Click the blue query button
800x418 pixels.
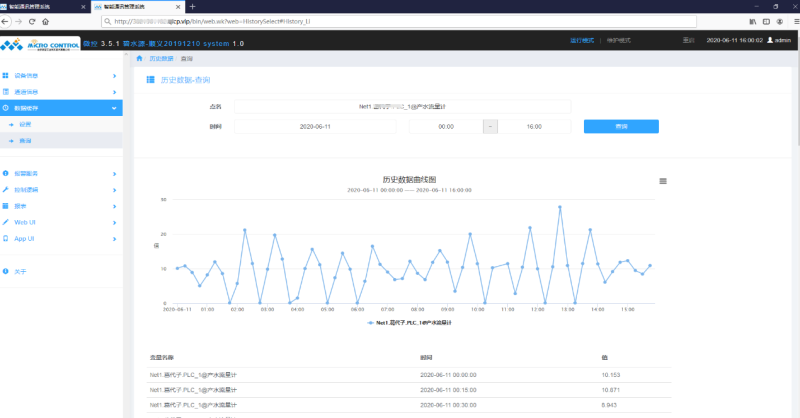pos(621,127)
